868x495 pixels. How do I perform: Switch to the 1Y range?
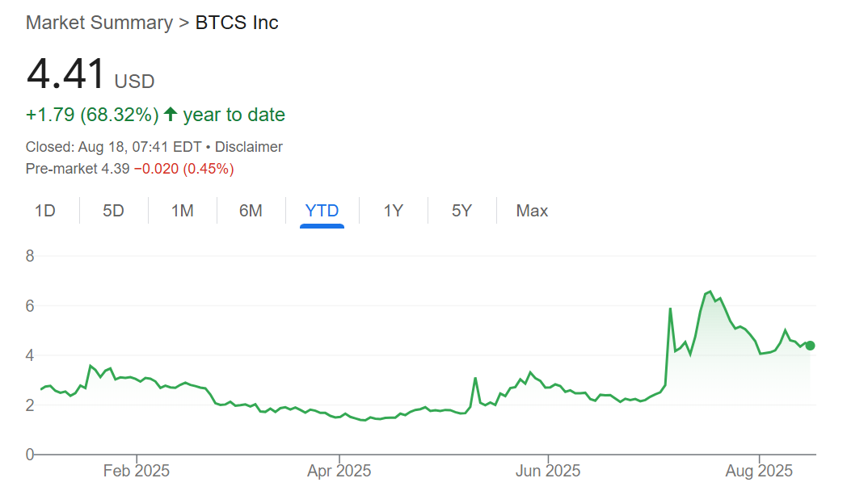393,211
